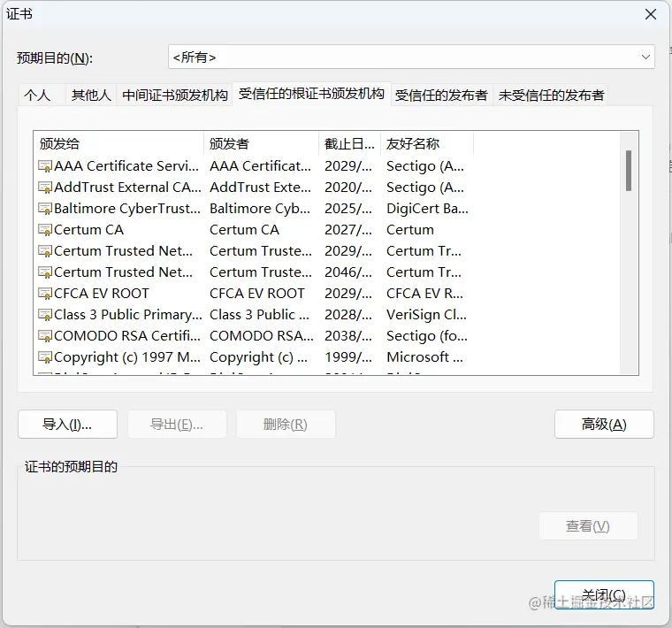Select the CFCA EV ROOT certificate name
The width and height of the screenshot is (672, 628).
tap(102, 293)
